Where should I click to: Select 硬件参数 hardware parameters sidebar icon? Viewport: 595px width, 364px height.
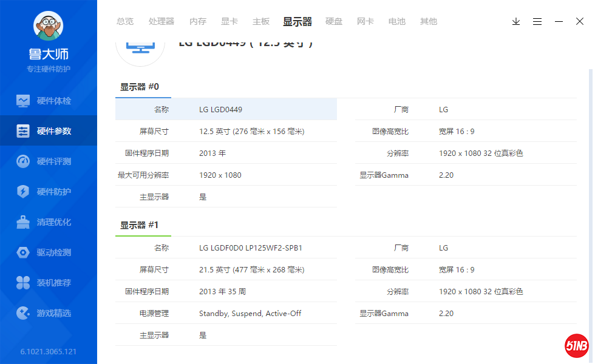tap(23, 131)
